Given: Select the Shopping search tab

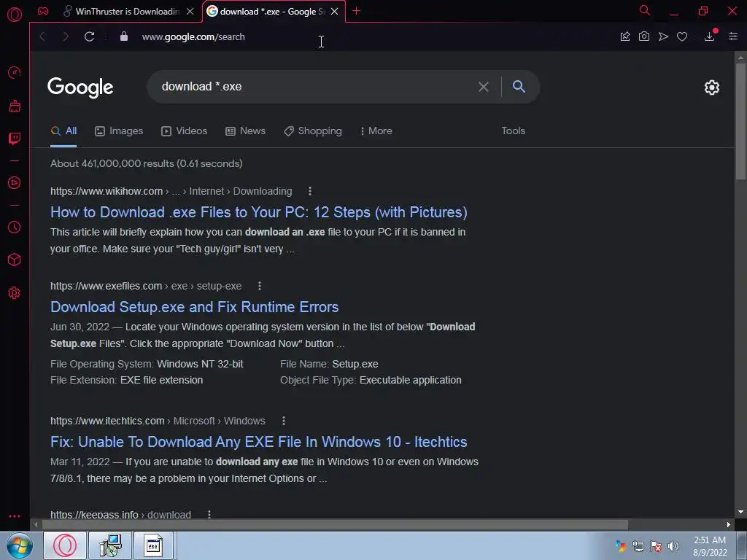Looking at the screenshot, I should tap(312, 131).
